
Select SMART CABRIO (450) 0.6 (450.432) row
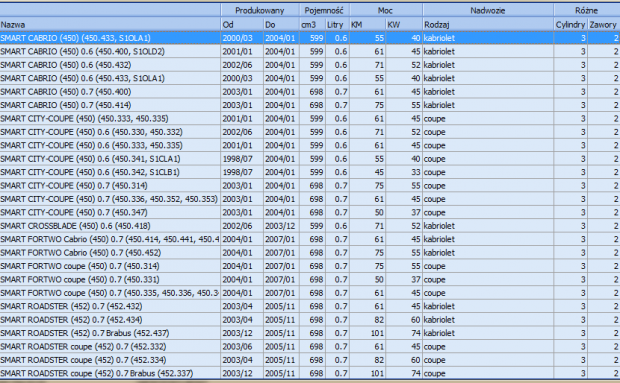tap(310, 65)
